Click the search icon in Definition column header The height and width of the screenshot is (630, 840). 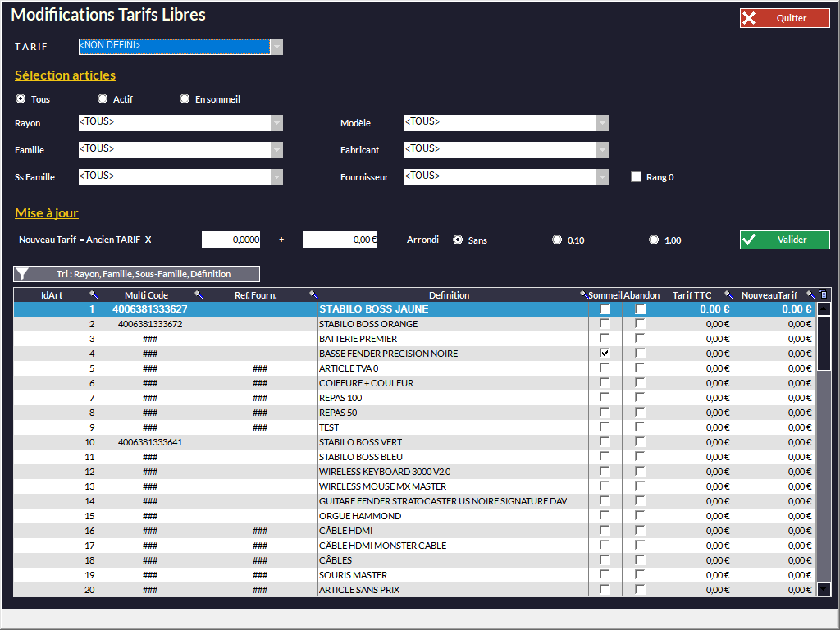583,295
